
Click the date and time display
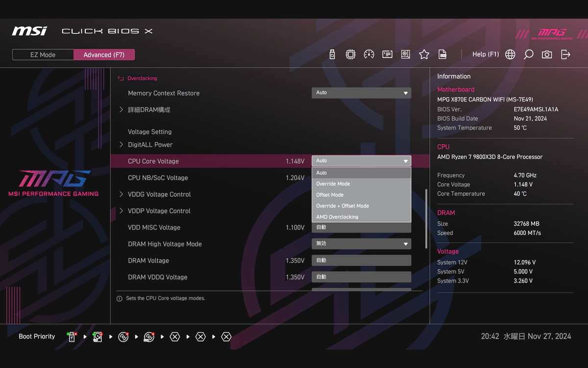pyautogui.click(x=526, y=337)
